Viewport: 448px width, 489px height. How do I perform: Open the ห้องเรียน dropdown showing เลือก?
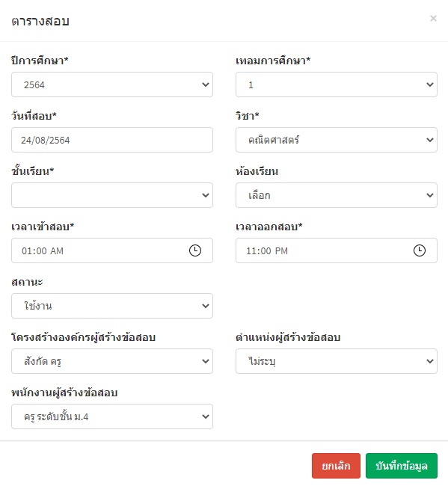[337, 195]
